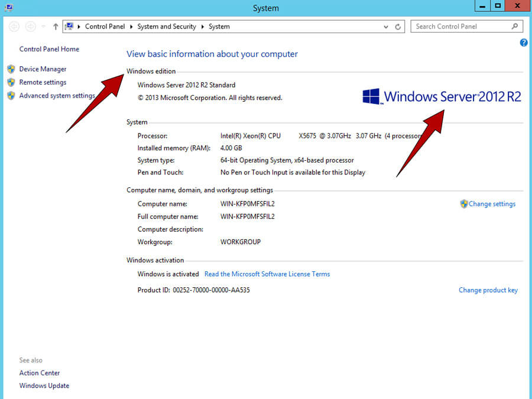Go up one level with up arrow
This screenshot has height=399, width=532.
coord(56,27)
